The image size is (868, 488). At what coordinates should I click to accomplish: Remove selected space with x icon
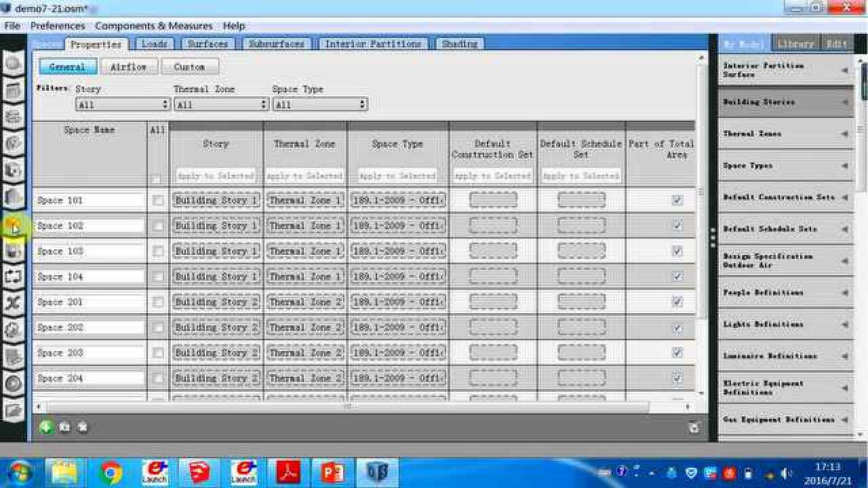[x=83, y=428]
